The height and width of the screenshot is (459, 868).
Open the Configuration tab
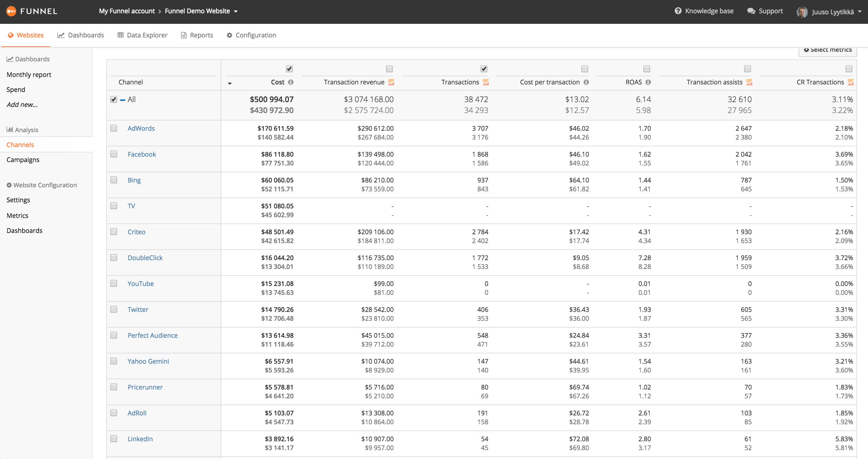[251, 35]
